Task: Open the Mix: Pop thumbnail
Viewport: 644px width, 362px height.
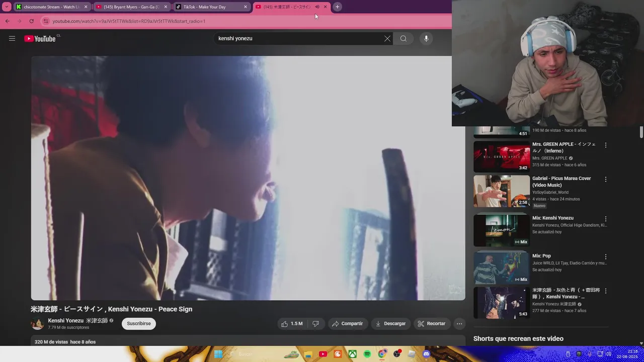Action: pyautogui.click(x=502, y=268)
